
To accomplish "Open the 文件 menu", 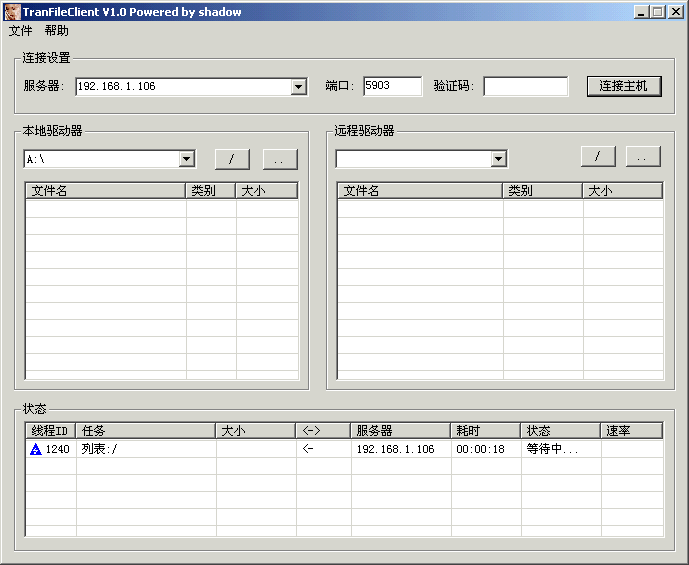I will (20, 31).
